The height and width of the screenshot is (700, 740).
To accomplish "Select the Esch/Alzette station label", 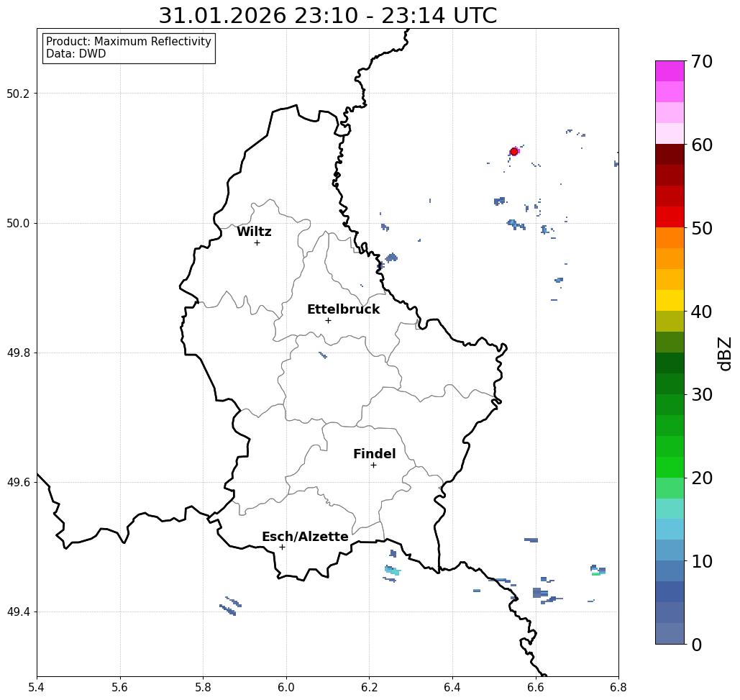I will [x=305, y=536].
